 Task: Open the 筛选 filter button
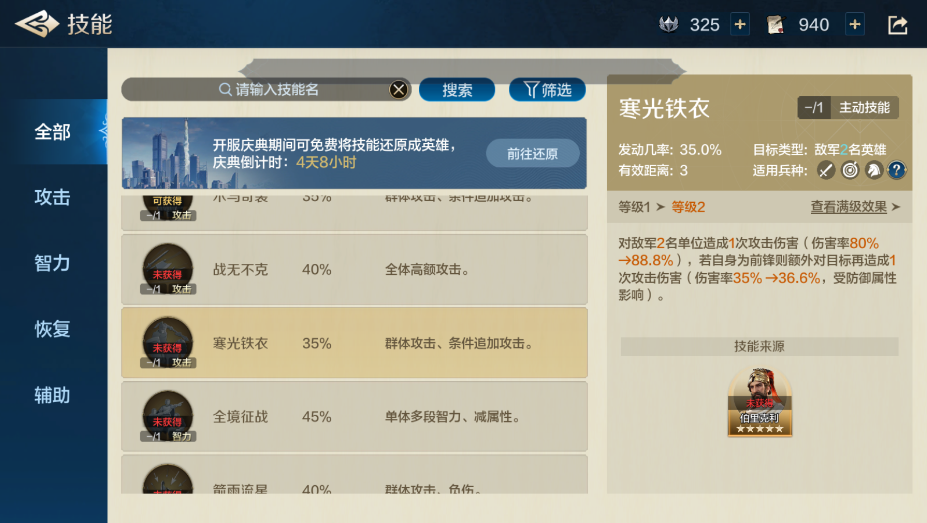[547, 90]
